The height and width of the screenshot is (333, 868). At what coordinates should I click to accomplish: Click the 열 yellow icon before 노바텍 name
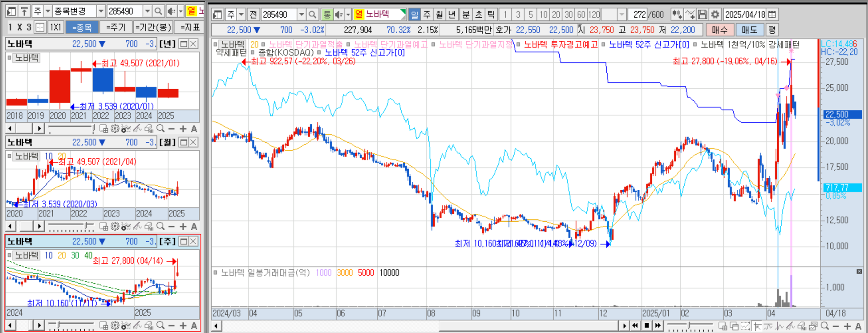359,15
